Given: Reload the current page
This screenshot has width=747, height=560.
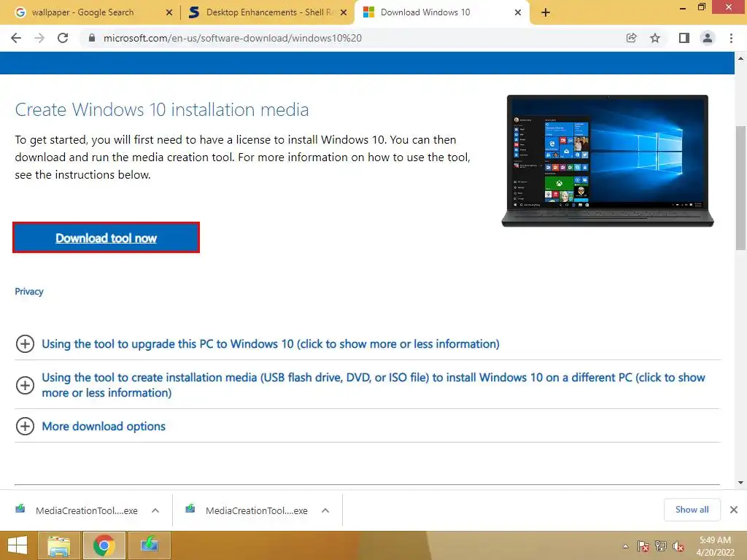Looking at the screenshot, I should click(63, 38).
